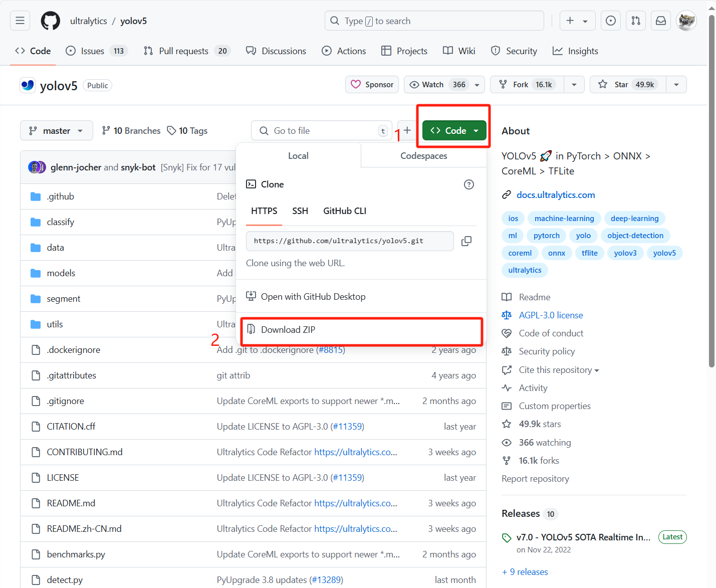Open the issues shortcut icon in header
The width and height of the screenshot is (716, 588).
point(611,21)
